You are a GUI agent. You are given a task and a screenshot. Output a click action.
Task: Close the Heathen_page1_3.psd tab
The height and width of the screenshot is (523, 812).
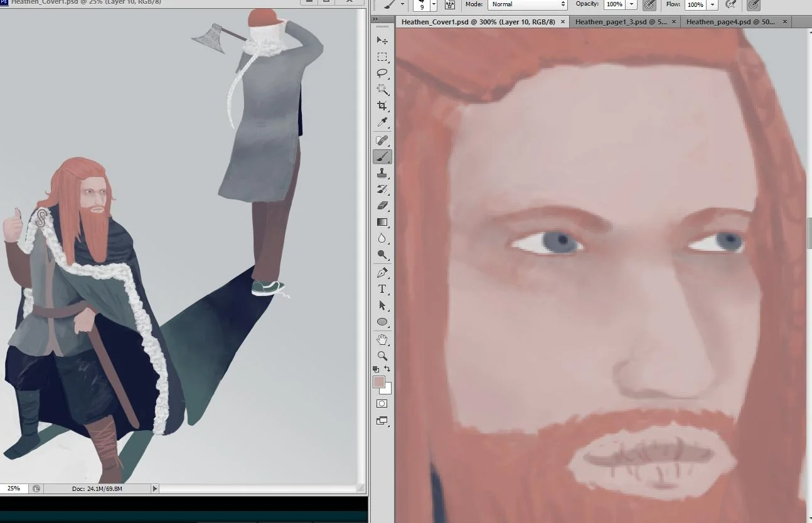pyautogui.click(x=674, y=22)
